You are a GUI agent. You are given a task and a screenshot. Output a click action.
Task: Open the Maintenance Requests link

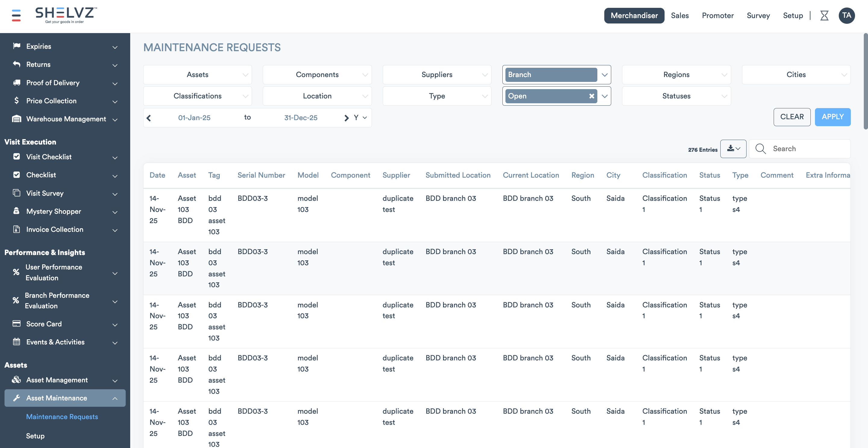(62, 416)
